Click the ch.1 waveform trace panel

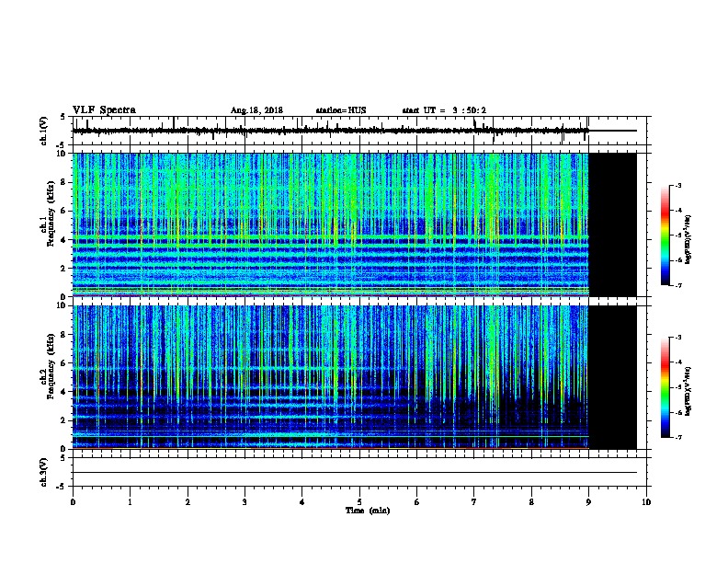[361, 131]
